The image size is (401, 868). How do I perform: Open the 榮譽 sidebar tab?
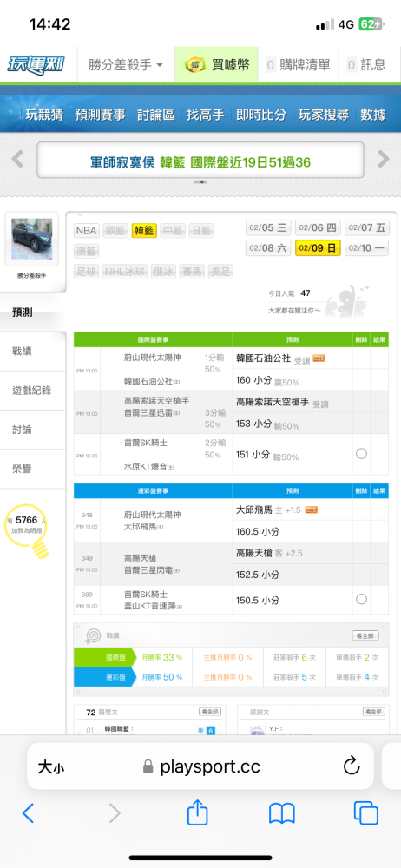[33, 469]
